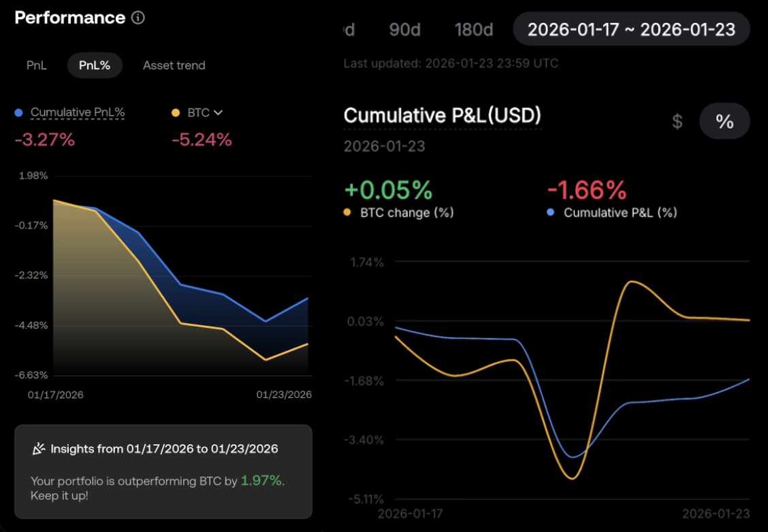Select the 90d time range
The height and width of the screenshot is (532, 768).
(404, 29)
